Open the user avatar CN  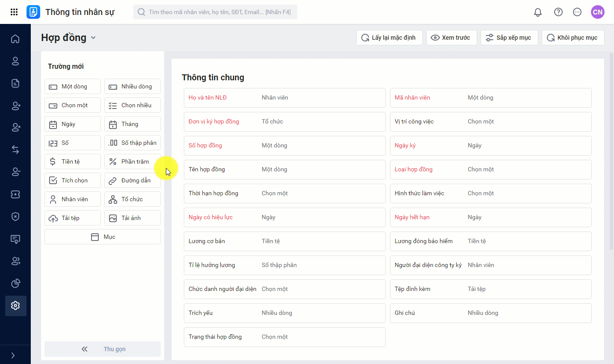pos(598,12)
